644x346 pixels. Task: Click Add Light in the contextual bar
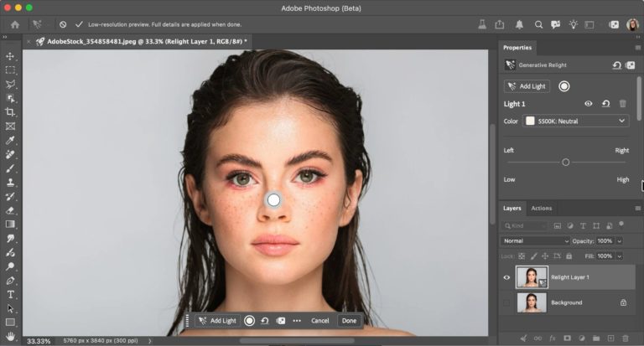[x=217, y=321]
